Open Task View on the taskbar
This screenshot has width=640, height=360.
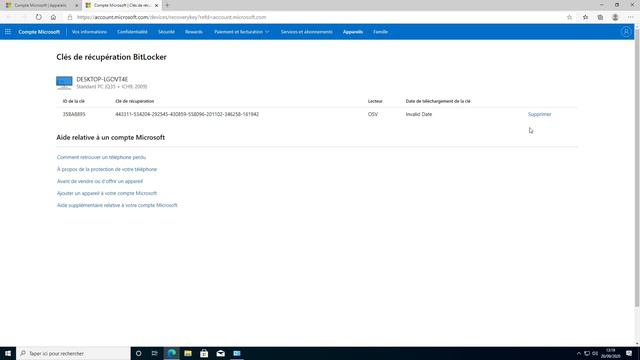[x=155, y=353]
